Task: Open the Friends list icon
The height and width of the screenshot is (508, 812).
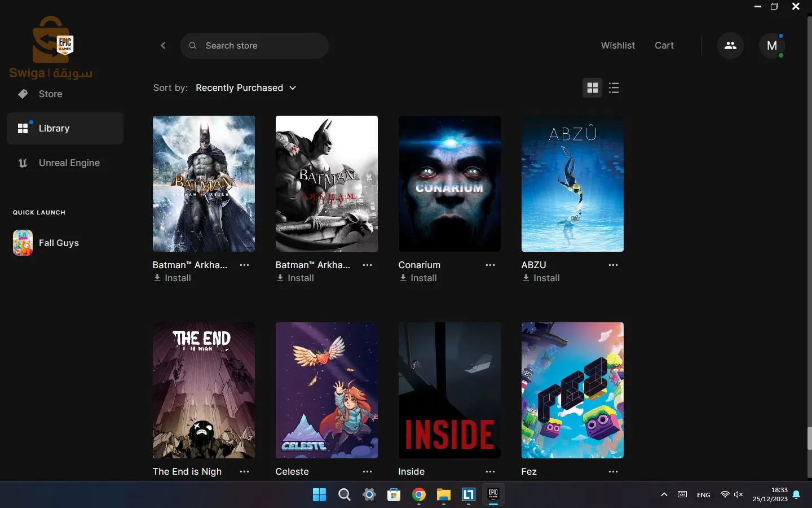Action: pos(730,46)
